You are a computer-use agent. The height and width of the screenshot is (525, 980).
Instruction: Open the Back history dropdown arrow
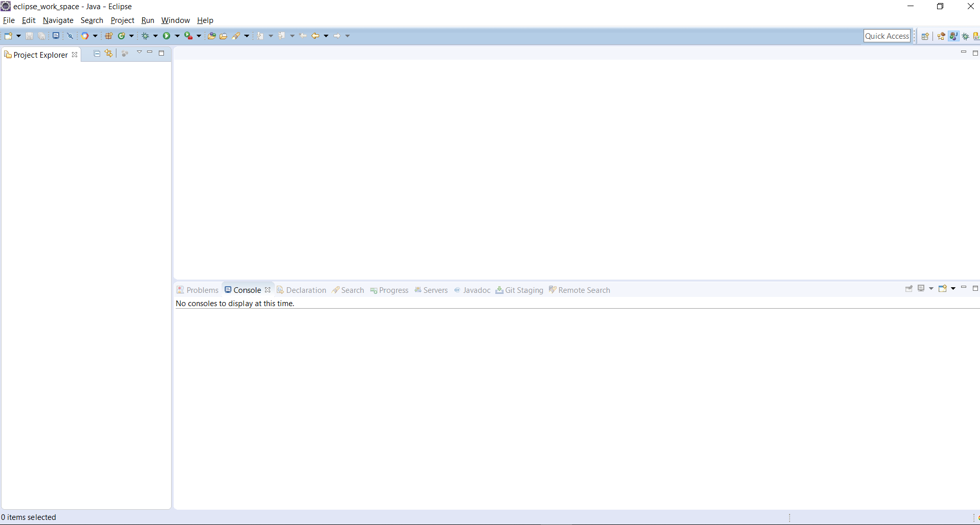(x=326, y=36)
